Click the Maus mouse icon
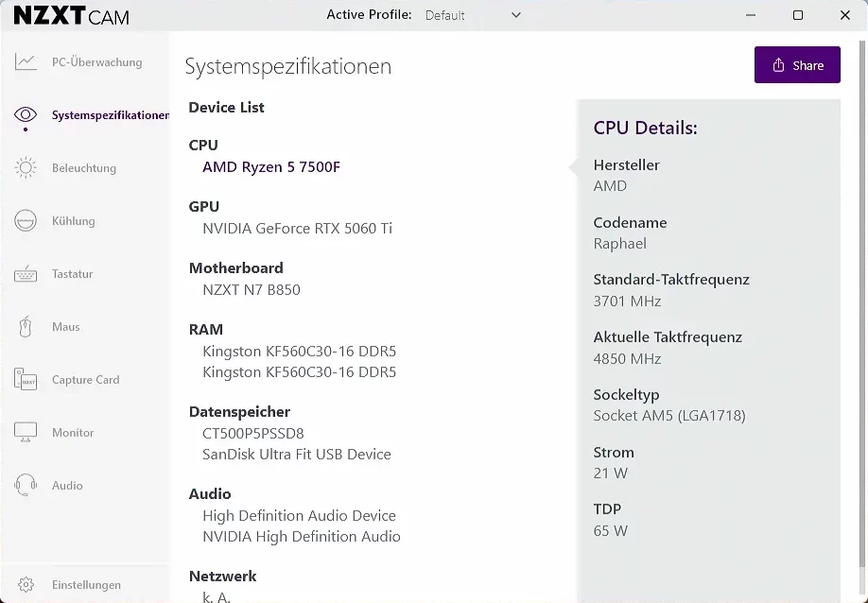This screenshot has height=603, width=868. coord(26,327)
